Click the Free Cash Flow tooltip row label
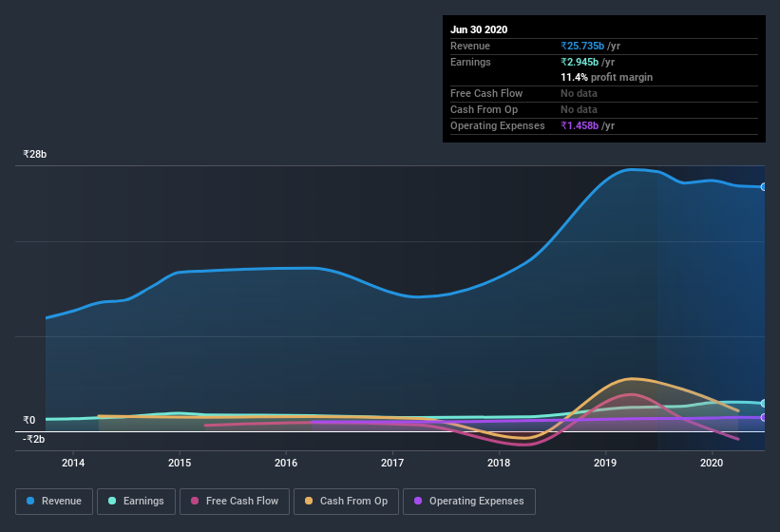Screen dimensions: 780x532 click(486, 93)
